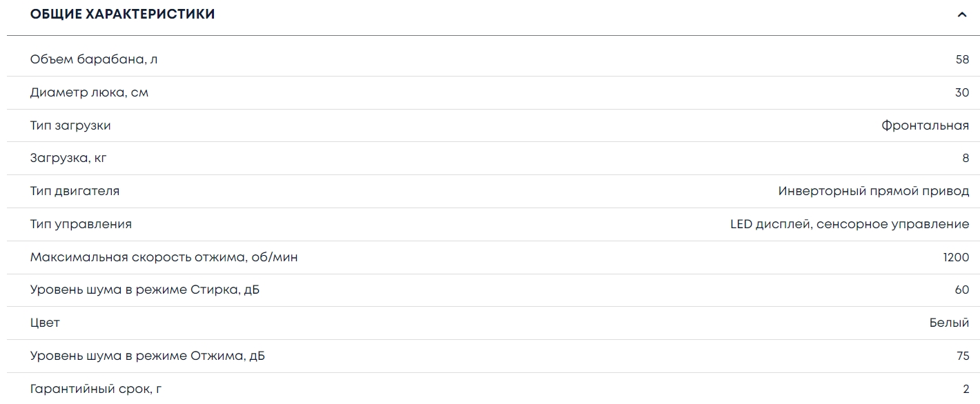This screenshot has height=404, width=980.
Task: Select the Тип управления label
Action: coord(81,224)
